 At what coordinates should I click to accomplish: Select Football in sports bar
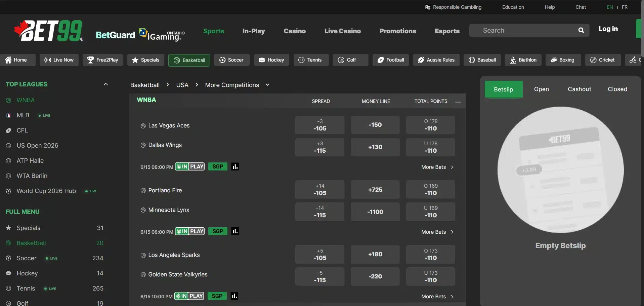391,60
